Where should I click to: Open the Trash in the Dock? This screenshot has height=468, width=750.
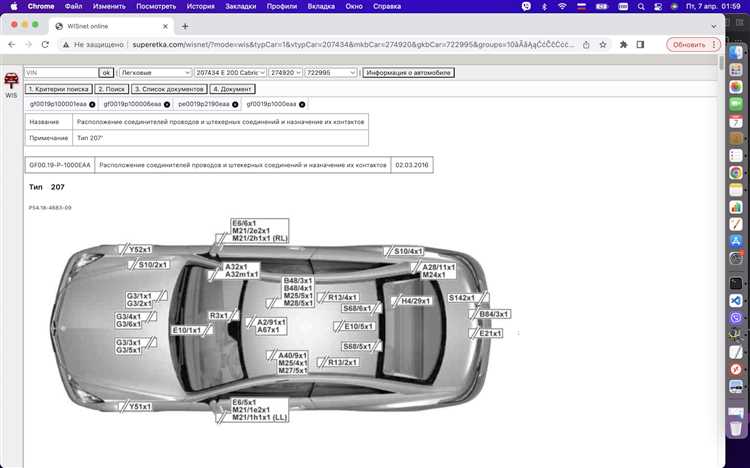736,427
